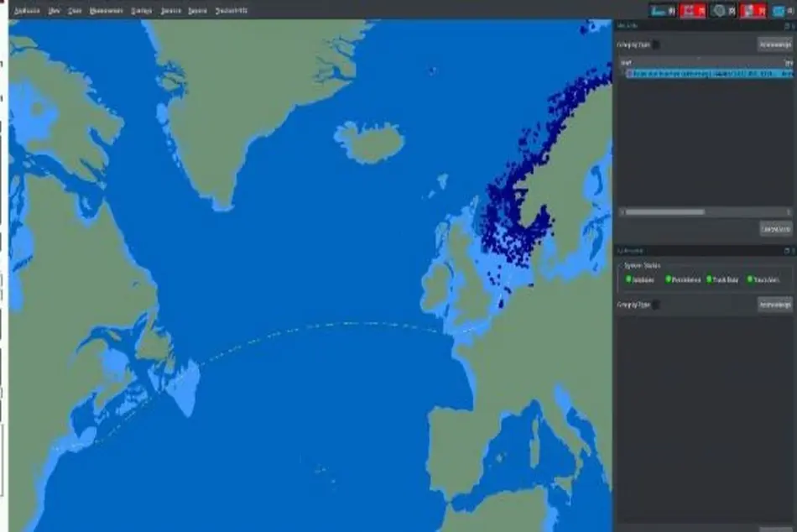Screen dimensions: 797x532
Task: Click the Track Relay green status indicator
Action: pos(709,279)
